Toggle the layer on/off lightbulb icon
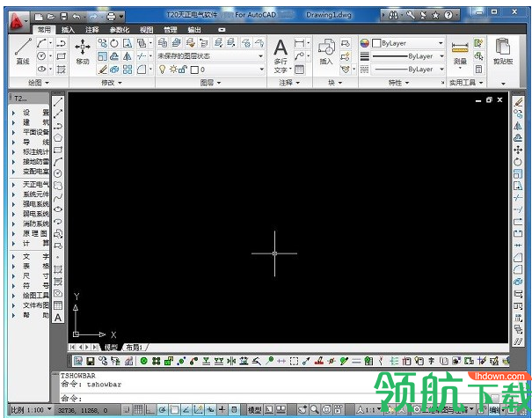Screen dimensions: 532x418 click(x=163, y=70)
